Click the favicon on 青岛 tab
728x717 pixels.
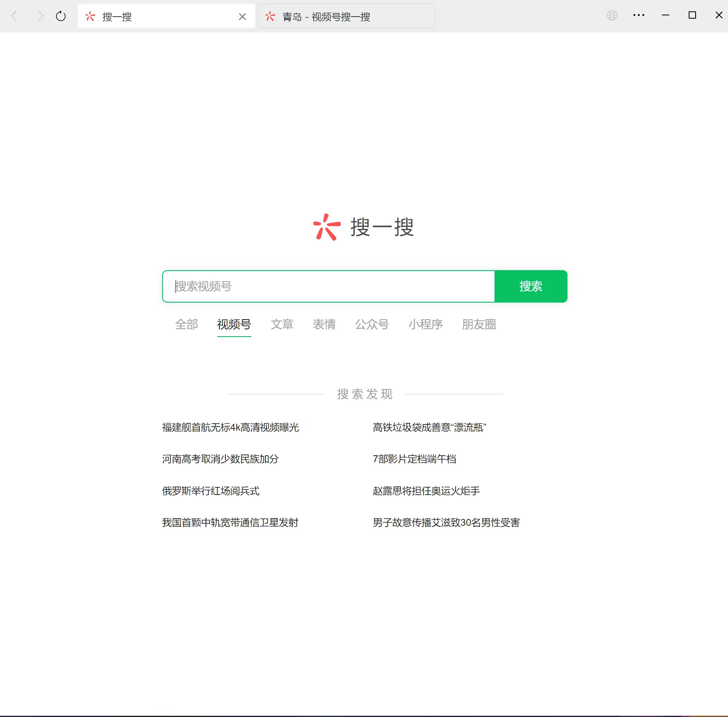coord(270,16)
